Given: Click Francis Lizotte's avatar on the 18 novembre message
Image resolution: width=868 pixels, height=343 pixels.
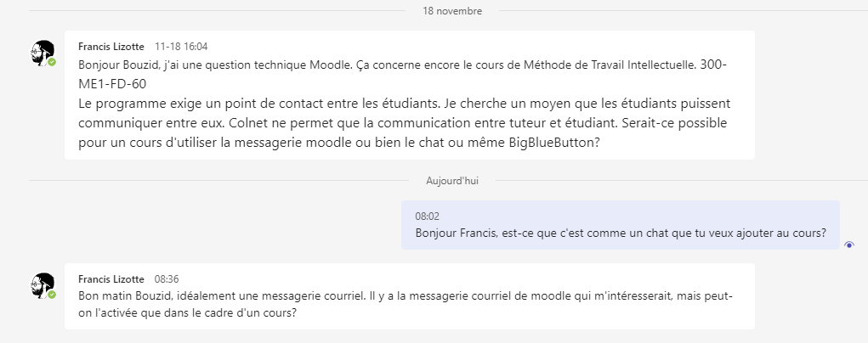Looking at the screenshot, I should point(43,53).
